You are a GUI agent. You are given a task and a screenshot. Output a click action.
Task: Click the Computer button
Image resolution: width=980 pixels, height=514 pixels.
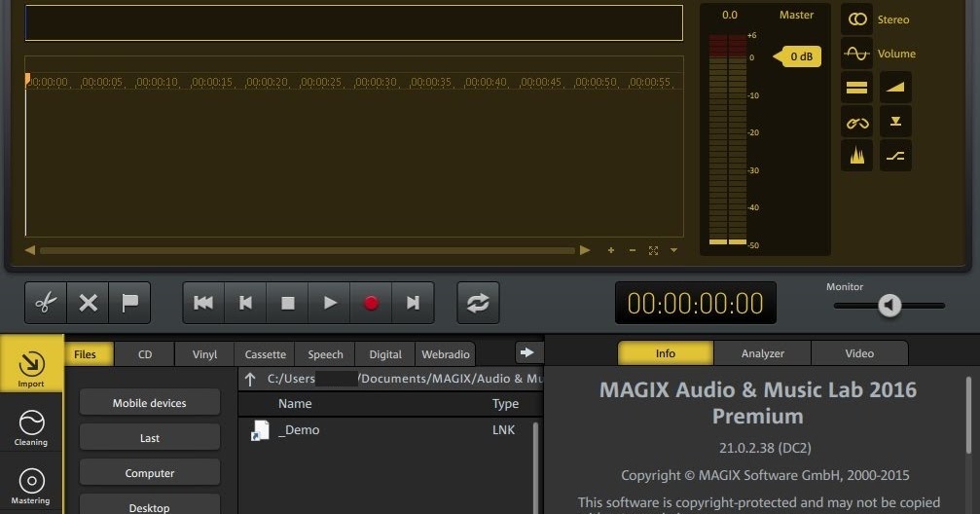149,473
